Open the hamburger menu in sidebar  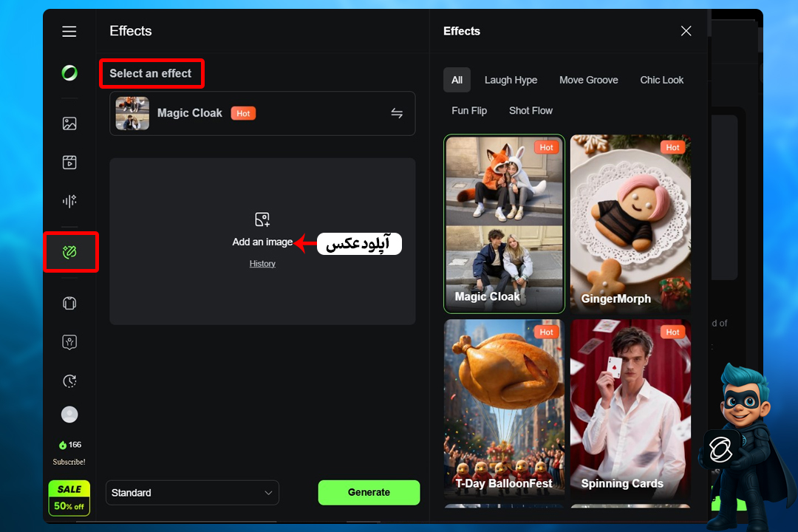pos(69,31)
